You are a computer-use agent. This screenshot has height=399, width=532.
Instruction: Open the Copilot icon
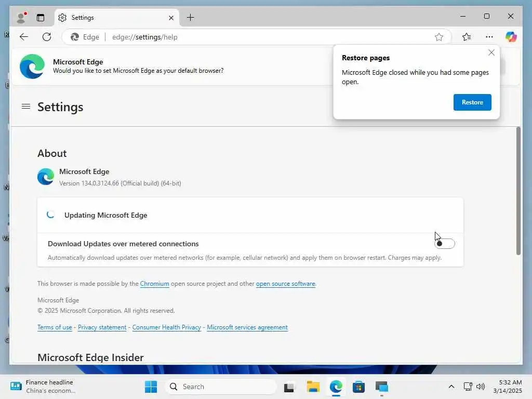tap(511, 37)
